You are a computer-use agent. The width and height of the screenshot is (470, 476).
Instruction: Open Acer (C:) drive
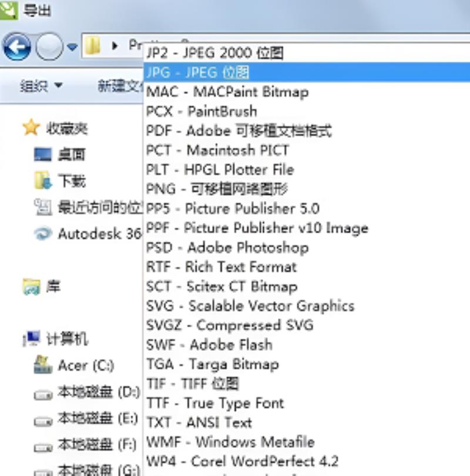point(86,366)
